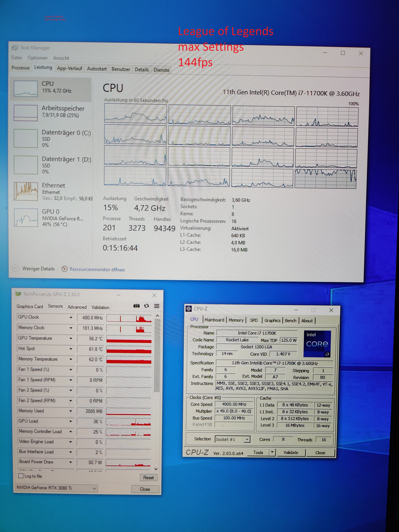
Task: Click the GPU-Z screenshot camera icon
Action: coord(136,306)
